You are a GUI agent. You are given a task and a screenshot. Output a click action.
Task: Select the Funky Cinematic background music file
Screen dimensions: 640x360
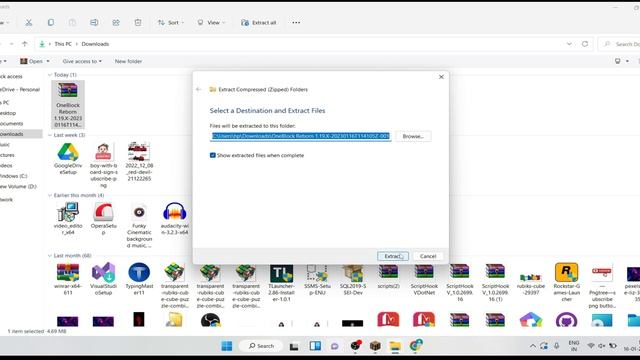tap(139, 225)
